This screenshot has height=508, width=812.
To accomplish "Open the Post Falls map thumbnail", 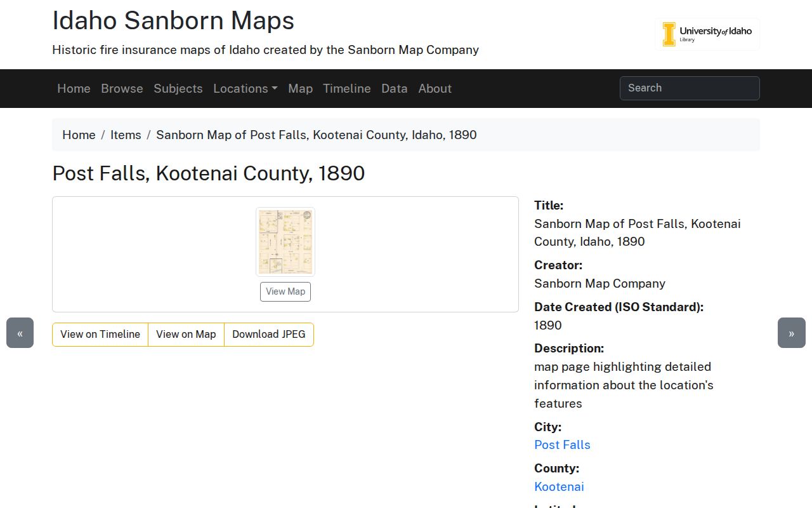I will click(x=285, y=242).
